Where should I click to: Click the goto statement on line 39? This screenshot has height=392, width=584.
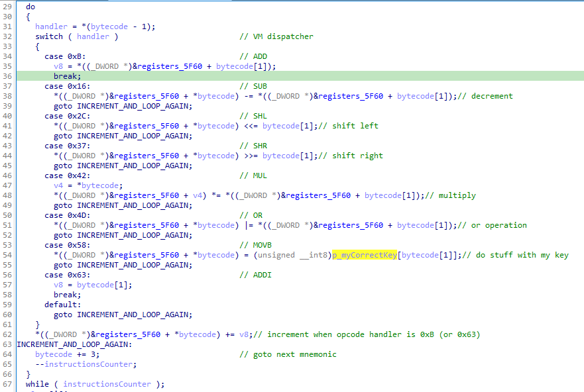123,106
